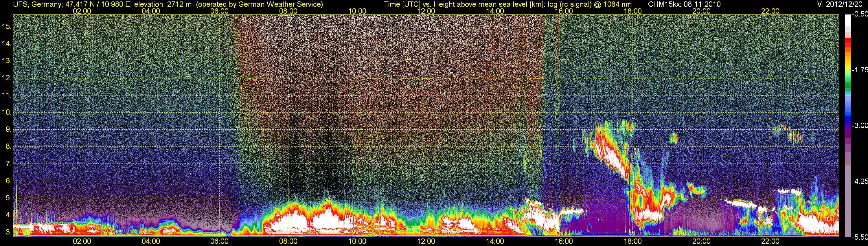This screenshot has width=868, height=246.
Task: Click the instrument label "CHM15kx: 08-11-2010"
Action: pyautogui.click(x=684, y=4)
